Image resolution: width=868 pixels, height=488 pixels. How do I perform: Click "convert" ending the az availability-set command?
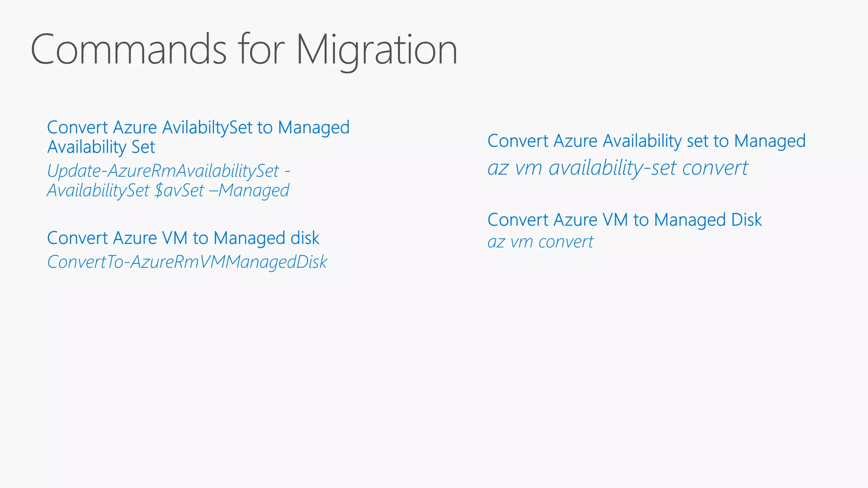point(715,168)
